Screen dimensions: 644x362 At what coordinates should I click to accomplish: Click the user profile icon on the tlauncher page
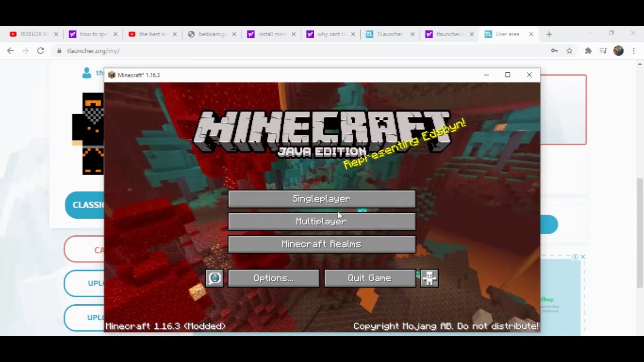tap(87, 73)
